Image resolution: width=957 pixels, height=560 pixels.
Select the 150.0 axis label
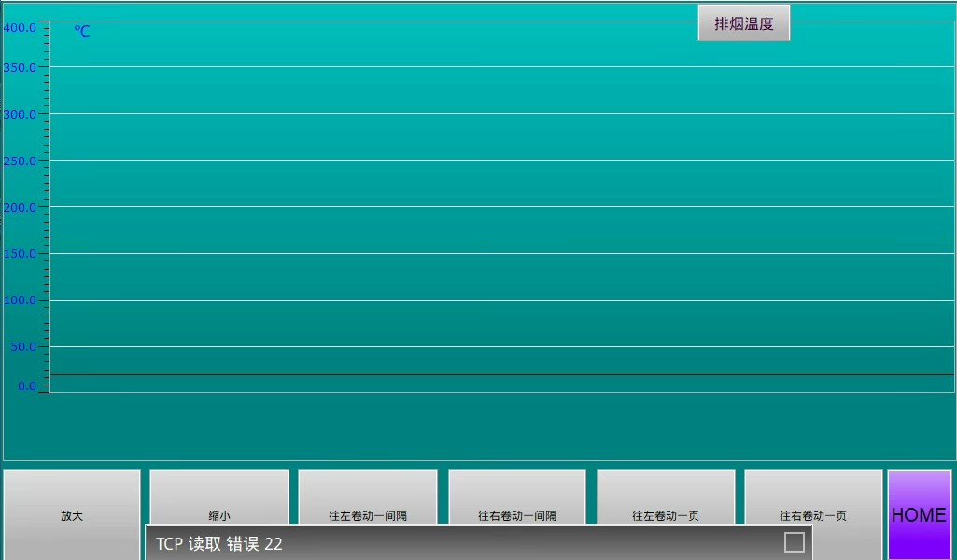pos(20,254)
